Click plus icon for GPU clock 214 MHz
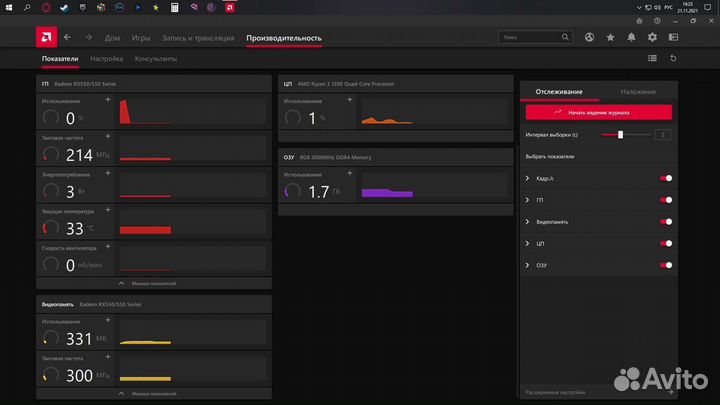 coord(108,136)
